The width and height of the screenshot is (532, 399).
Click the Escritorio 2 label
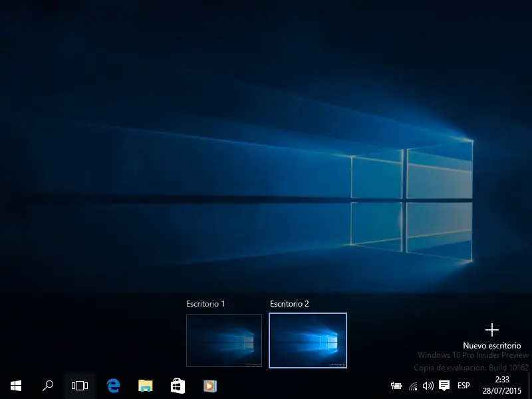pos(289,304)
